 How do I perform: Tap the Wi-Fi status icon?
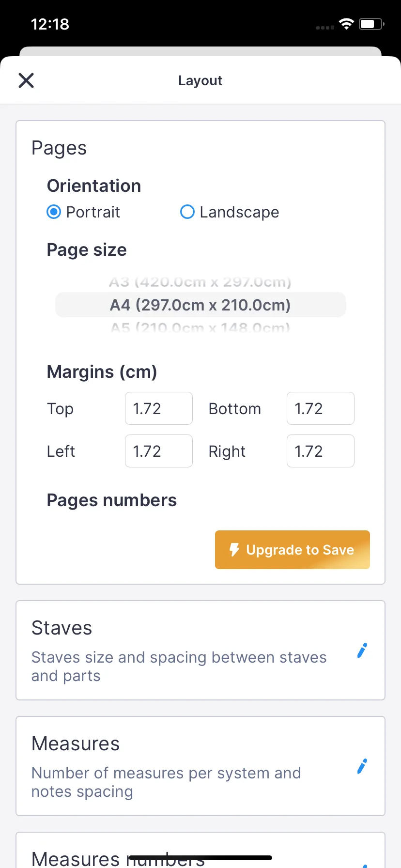(x=346, y=24)
